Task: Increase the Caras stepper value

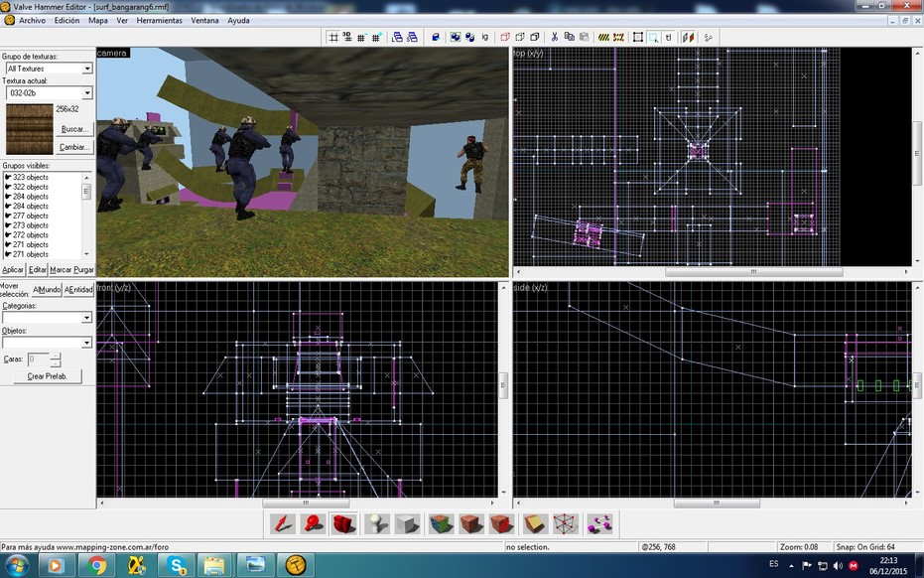Action: pyautogui.click(x=56, y=356)
